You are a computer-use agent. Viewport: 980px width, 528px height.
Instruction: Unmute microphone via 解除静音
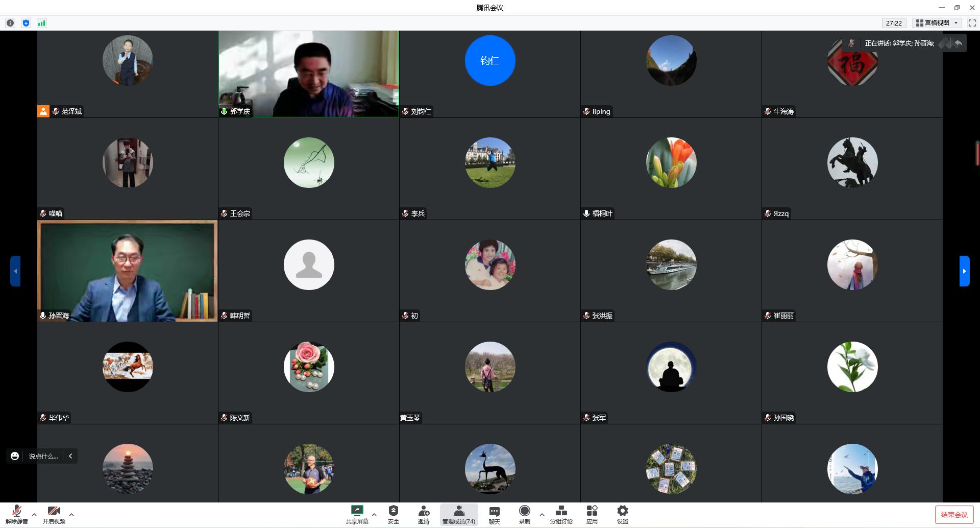pos(17,512)
